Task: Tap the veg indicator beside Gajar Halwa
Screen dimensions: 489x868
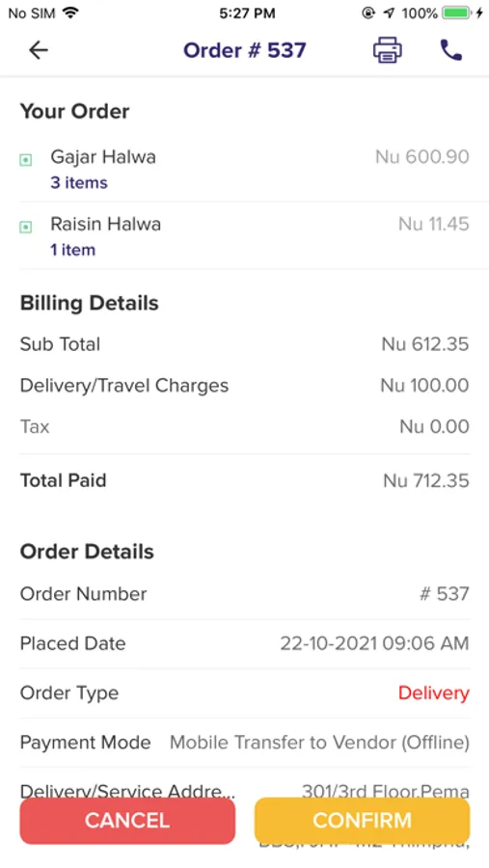Action: pos(25,160)
